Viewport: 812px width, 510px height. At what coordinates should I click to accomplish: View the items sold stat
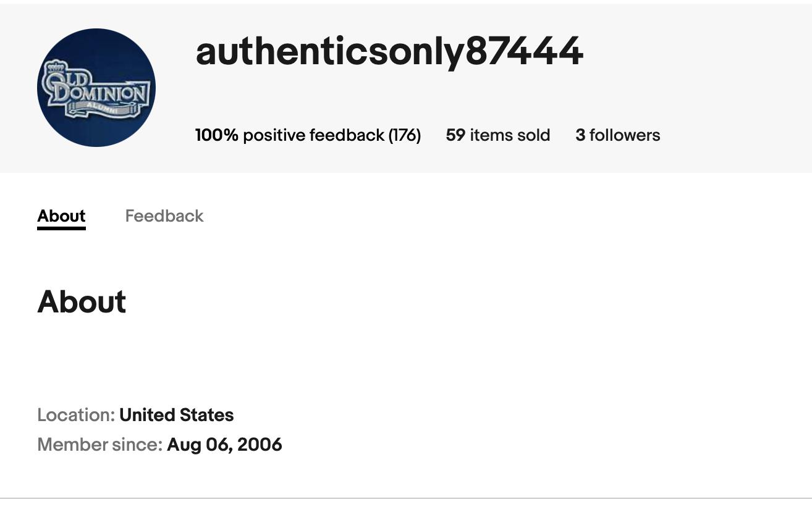tap(498, 135)
